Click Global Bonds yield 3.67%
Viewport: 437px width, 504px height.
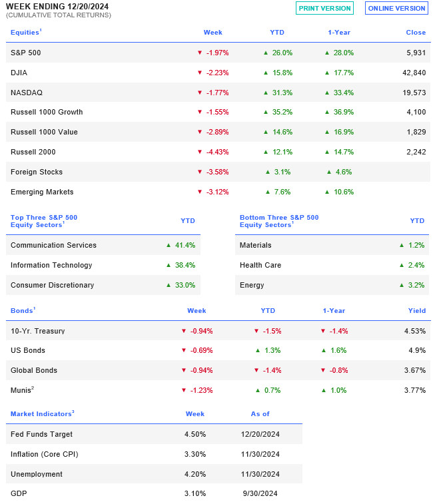click(415, 370)
